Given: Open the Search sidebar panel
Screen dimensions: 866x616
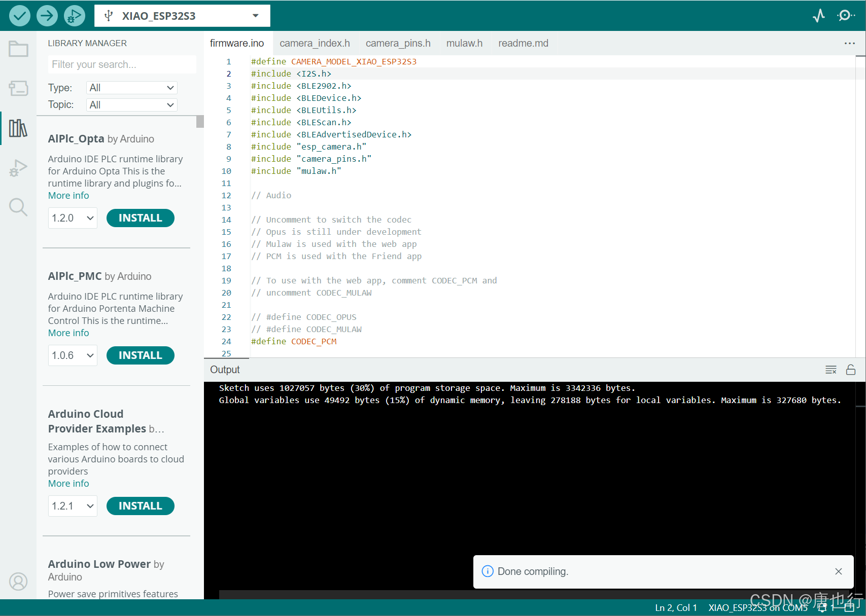Looking at the screenshot, I should pos(18,207).
